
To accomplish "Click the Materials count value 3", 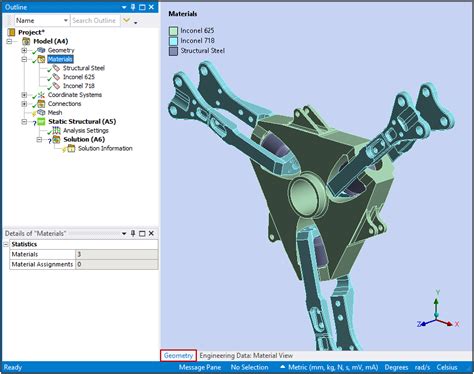I will point(117,254).
